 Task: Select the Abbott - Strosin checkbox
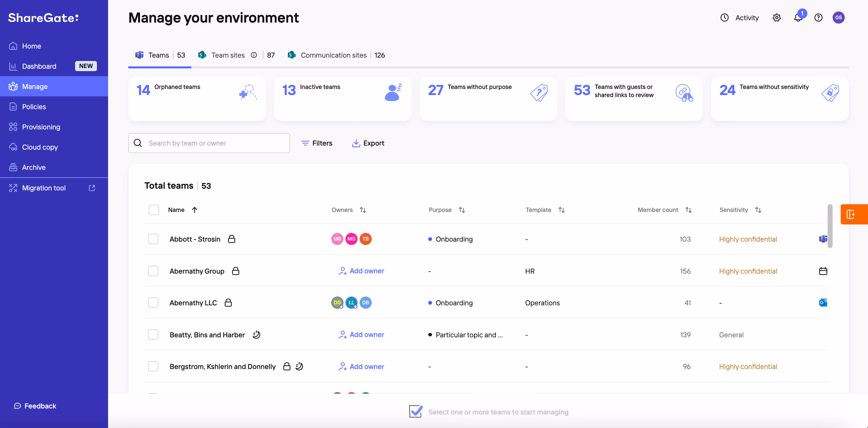tap(153, 239)
